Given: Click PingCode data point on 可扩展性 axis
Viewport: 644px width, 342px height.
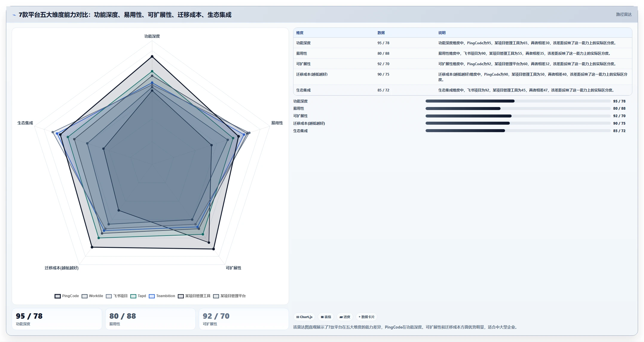Looking at the screenshot, I should [214, 249].
